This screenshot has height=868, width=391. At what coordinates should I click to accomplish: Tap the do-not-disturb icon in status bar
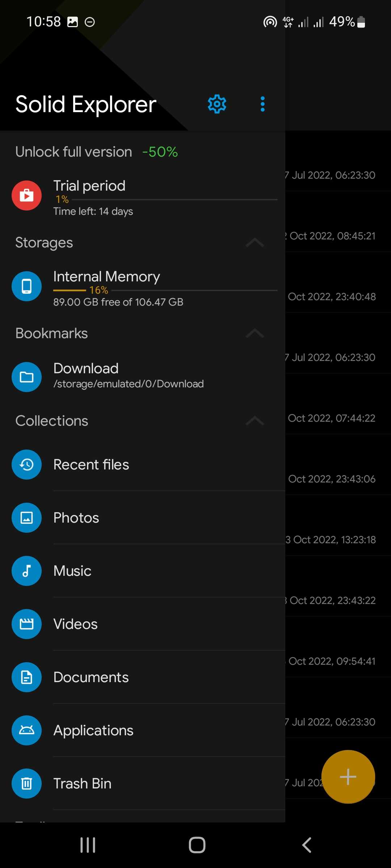(x=90, y=22)
